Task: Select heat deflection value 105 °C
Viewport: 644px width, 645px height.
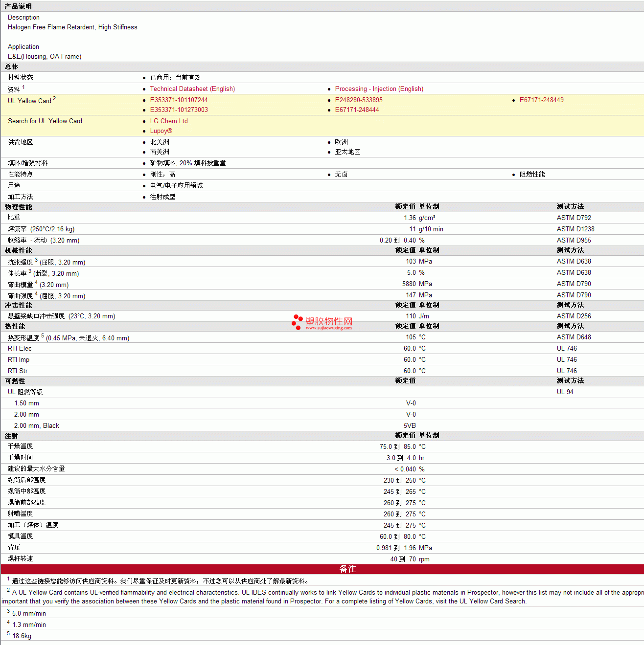Action: 415,337
